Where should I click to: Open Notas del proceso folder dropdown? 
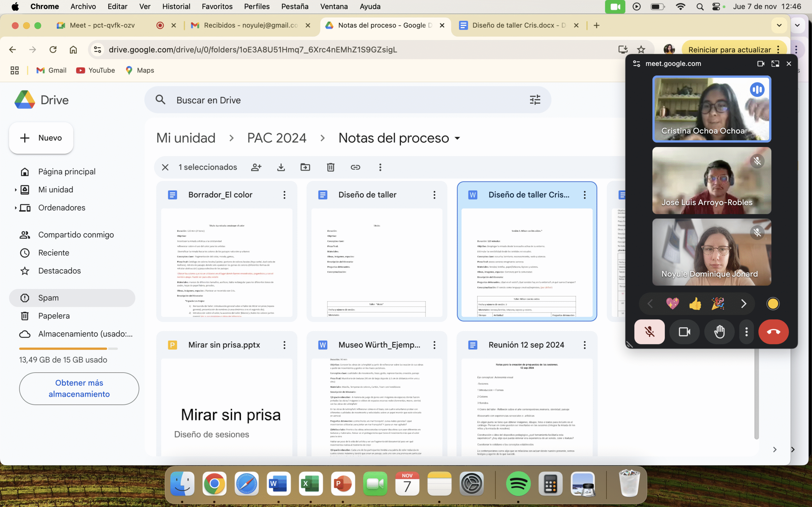(x=457, y=138)
